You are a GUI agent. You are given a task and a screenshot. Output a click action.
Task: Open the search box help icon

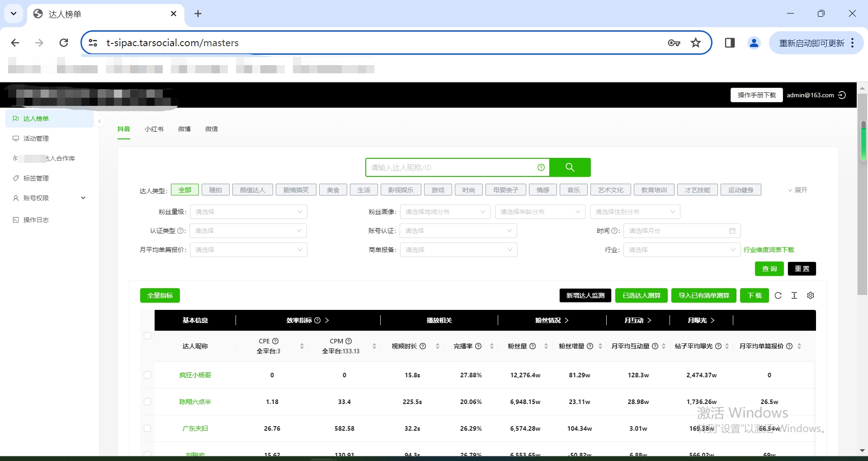(541, 167)
